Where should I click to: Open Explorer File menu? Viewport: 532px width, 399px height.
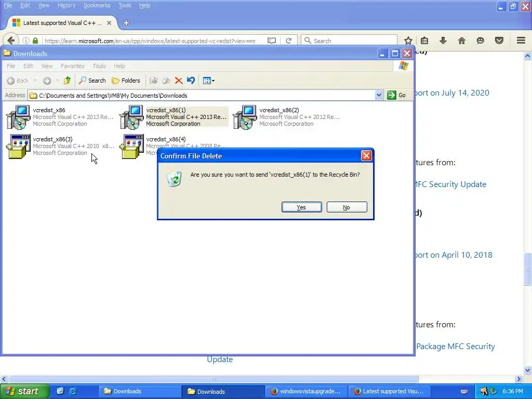coord(11,66)
